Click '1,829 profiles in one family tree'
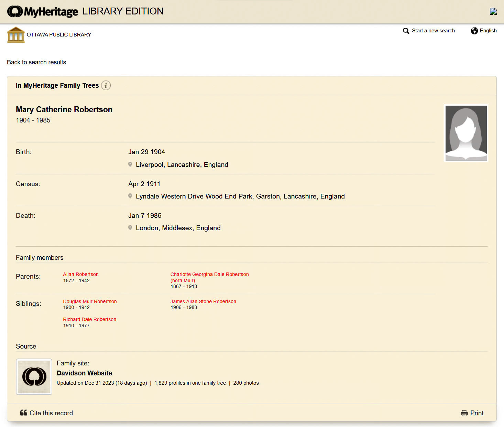This screenshot has width=504, height=427. (x=190, y=383)
